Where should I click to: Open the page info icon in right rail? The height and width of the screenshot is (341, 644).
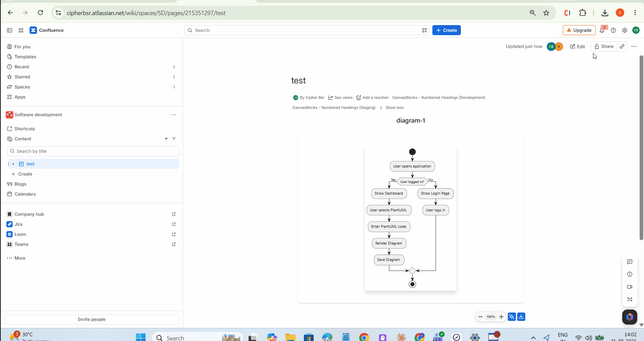(630, 274)
